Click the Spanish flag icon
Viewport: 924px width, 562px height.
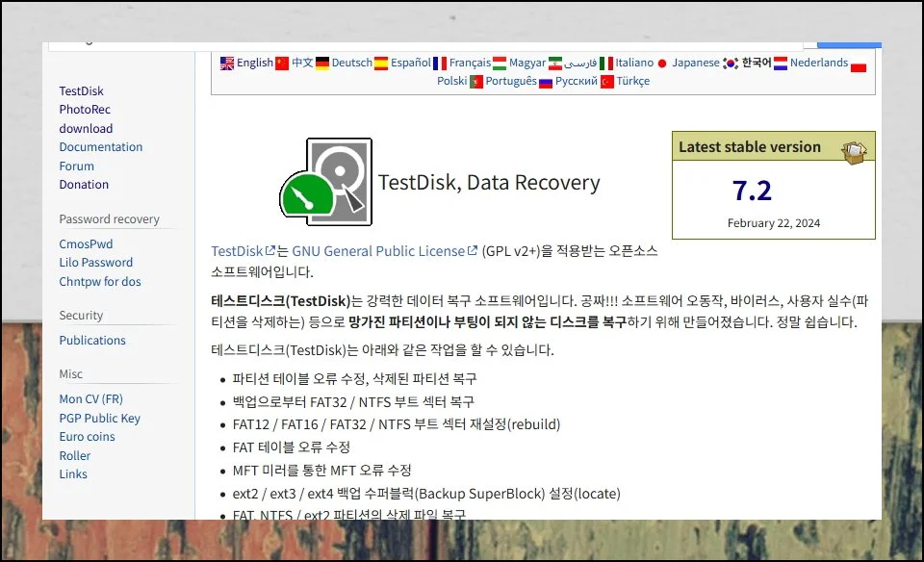tap(381, 64)
